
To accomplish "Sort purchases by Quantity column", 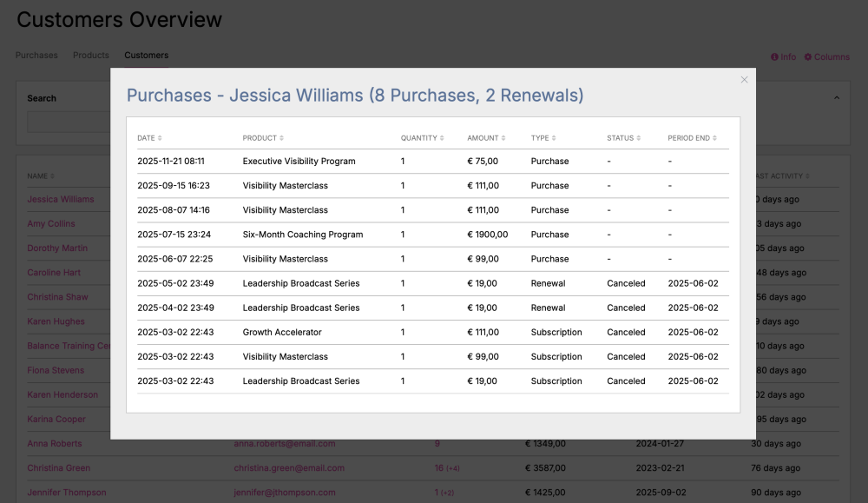I will [422, 138].
